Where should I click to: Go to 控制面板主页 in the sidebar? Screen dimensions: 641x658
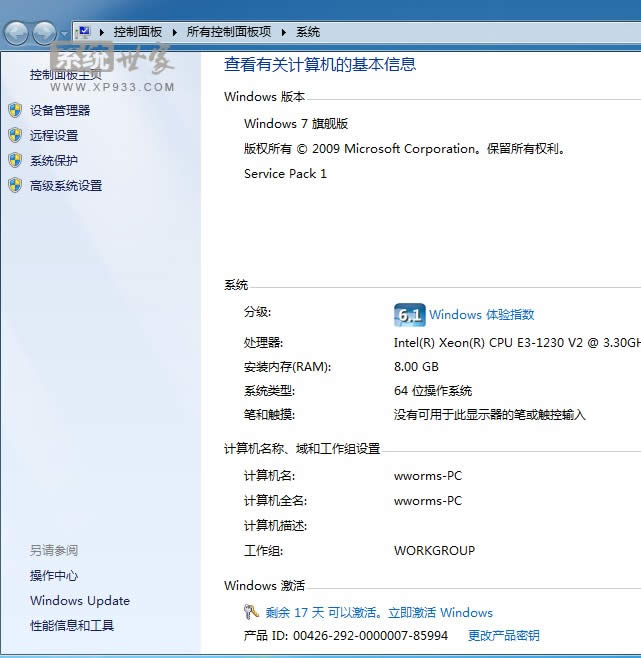tap(66, 75)
